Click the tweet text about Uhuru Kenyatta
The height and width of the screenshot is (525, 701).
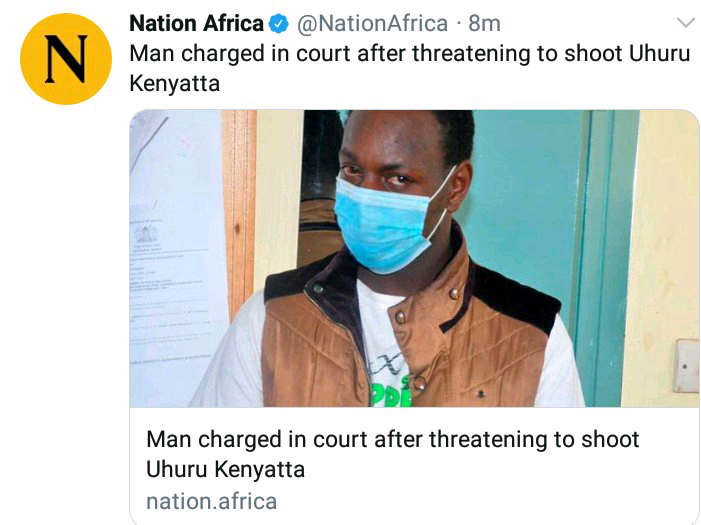(x=410, y=68)
